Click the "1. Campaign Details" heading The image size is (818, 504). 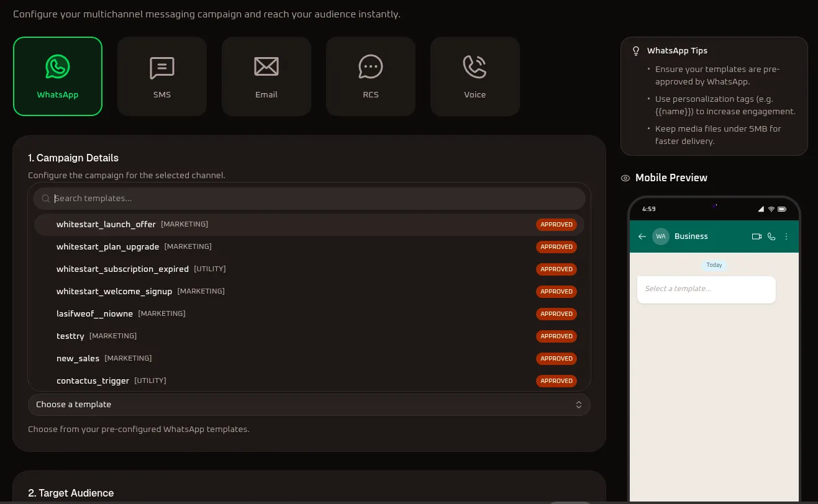(x=73, y=158)
